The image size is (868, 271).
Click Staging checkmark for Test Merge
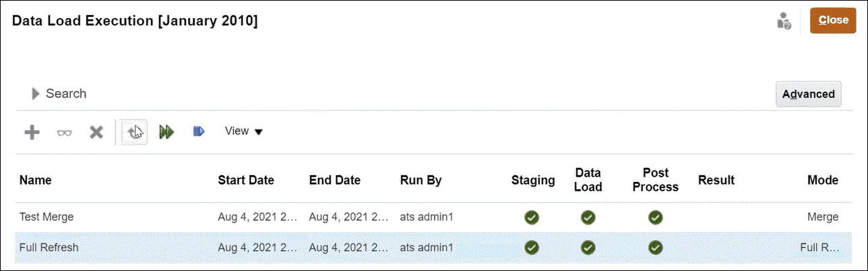coord(532,218)
